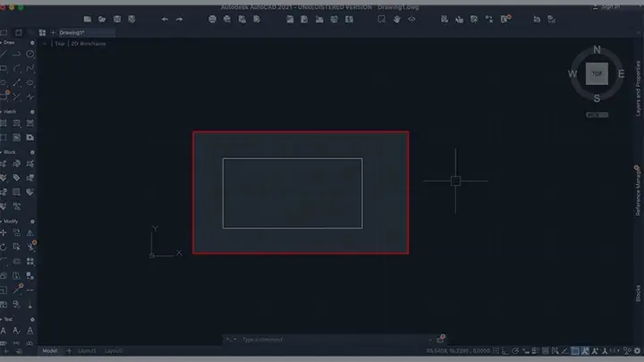Toggle Polar tracking in status bar
The width and height of the screenshot is (644, 362).
[515, 351]
